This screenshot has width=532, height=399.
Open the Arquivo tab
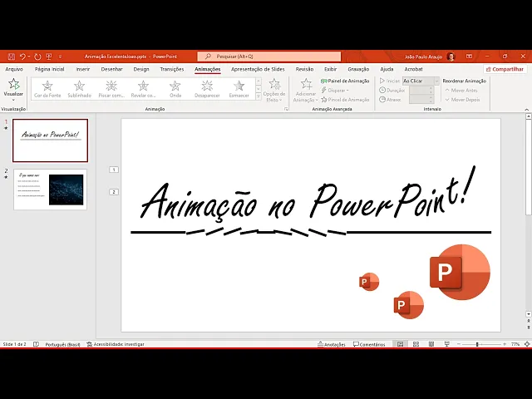14,69
